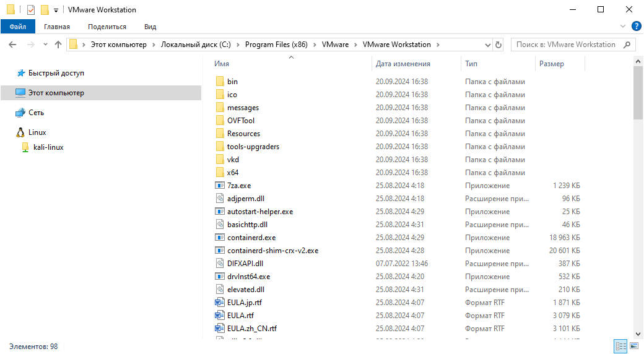Open the recent locations dropdown arrow
This screenshot has width=644, height=354.
tap(45, 45)
